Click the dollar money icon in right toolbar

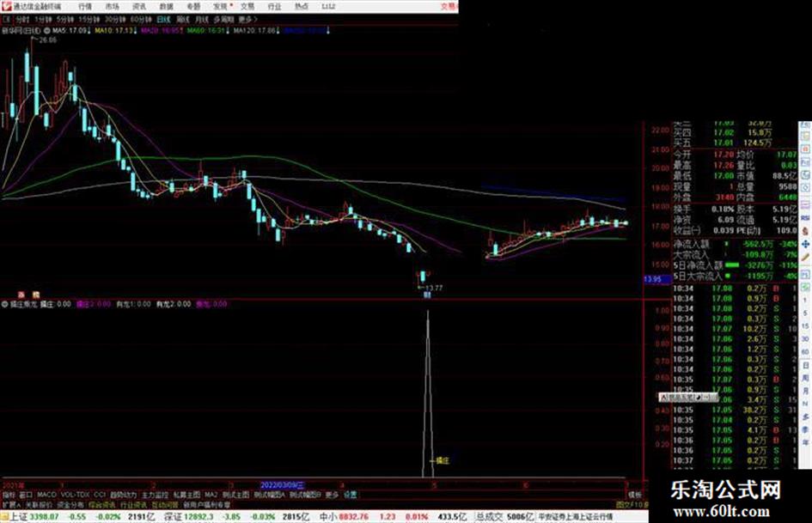click(x=805, y=230)
